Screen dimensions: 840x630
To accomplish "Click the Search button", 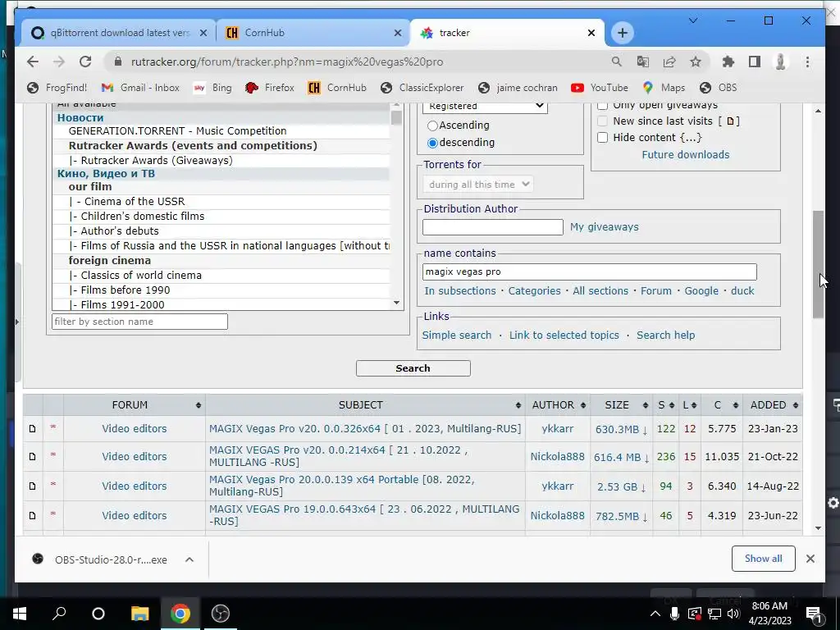I will [413, 368].
